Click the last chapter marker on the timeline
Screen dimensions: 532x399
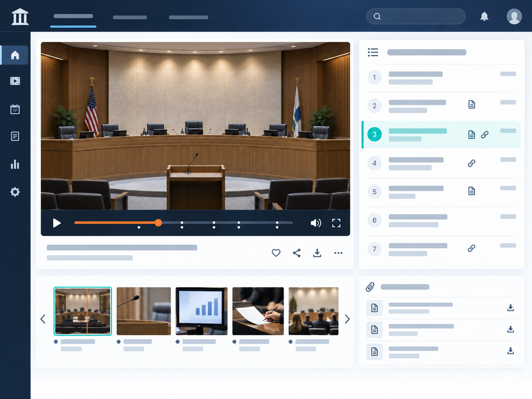point(277,225)
